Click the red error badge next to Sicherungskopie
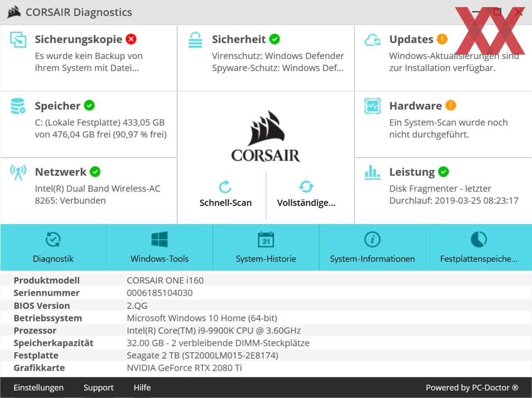 (x=131, y=39)
